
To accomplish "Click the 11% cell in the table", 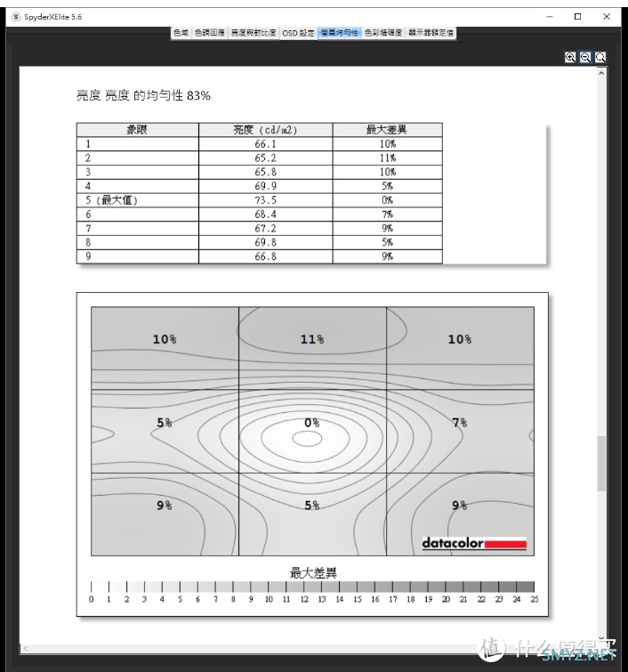I will coord(387,158).
